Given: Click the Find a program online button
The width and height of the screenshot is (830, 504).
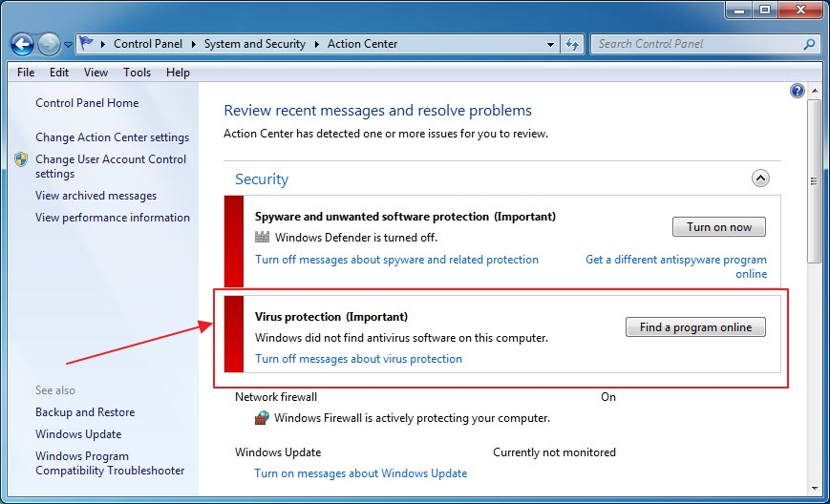Looking at the screenshot, I should click(695, 327).
